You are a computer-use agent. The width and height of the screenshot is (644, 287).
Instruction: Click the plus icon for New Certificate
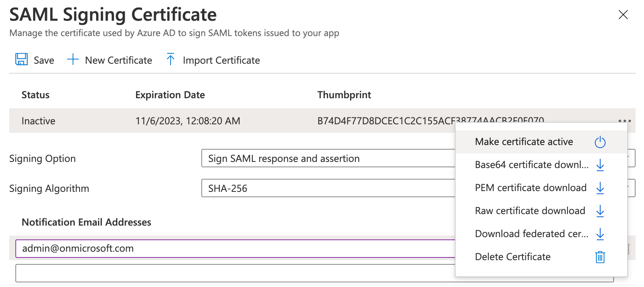[x=73, y=59]
